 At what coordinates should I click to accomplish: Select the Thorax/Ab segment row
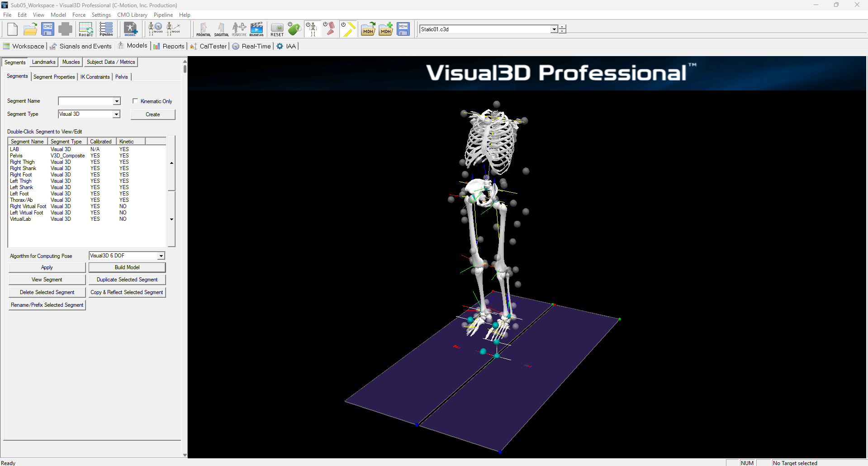click(87, 200)
